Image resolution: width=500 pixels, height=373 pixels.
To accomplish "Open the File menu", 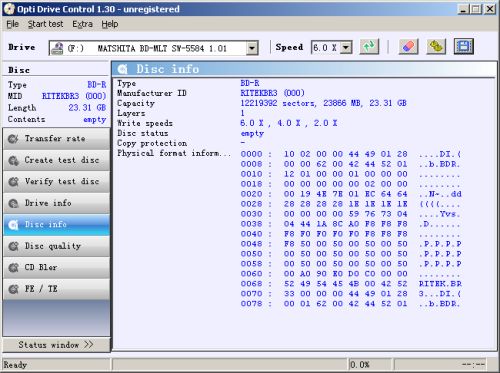I will point(13,24).
